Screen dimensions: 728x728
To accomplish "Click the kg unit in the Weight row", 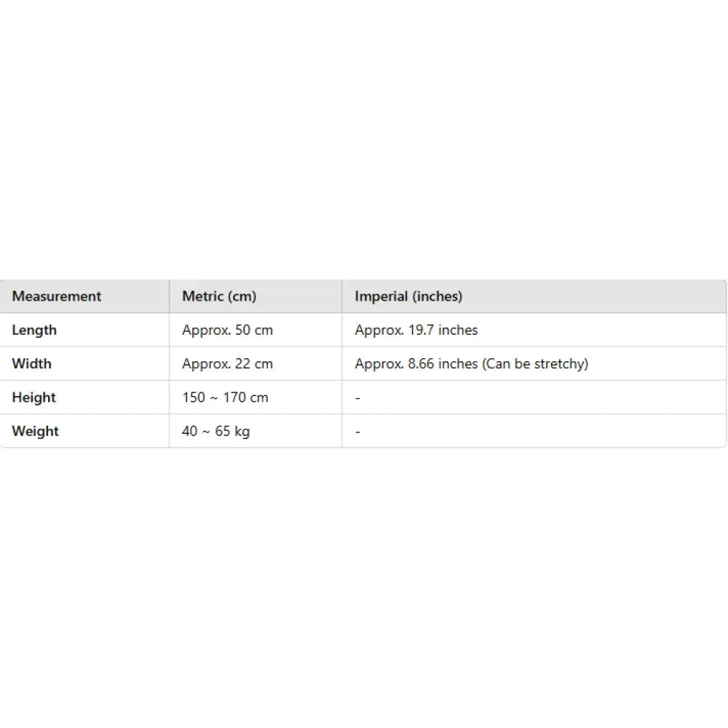I will point(242,431).
